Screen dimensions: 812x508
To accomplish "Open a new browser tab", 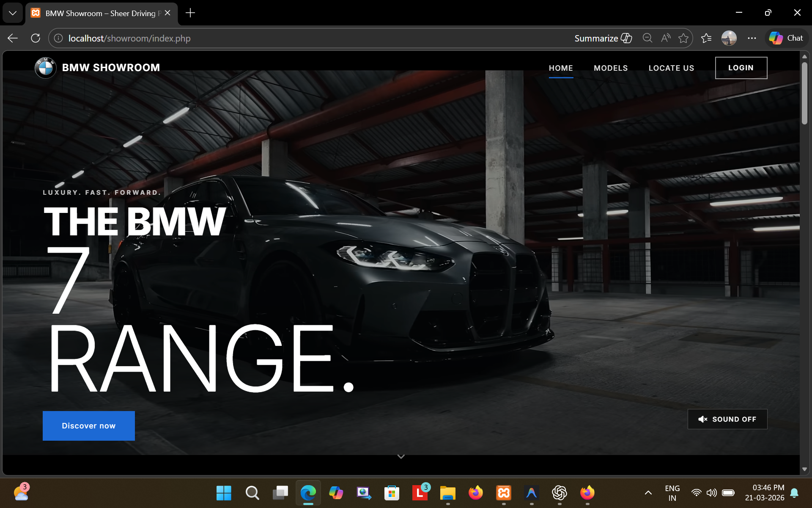I will point(190,13).
